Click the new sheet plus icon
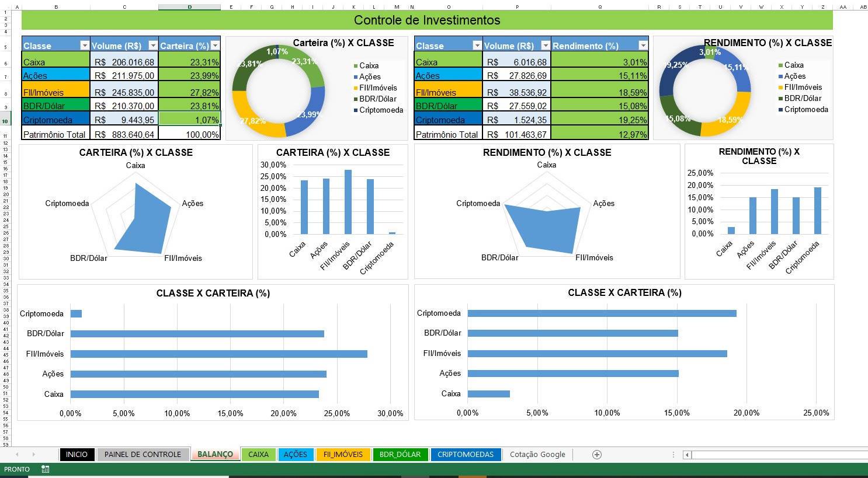 tap(596, 454)
